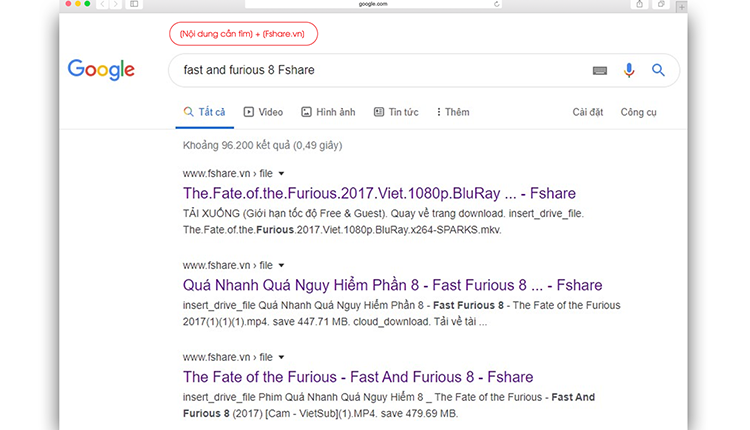The image size is (750, 430).
Task: Expand dropdown arrow beside the second www.fshare.vn › file result URL
Action: [x=281, y=265]
